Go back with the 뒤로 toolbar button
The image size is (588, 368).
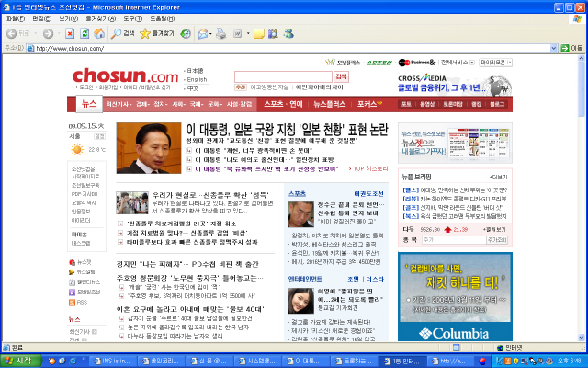point(18,34)
